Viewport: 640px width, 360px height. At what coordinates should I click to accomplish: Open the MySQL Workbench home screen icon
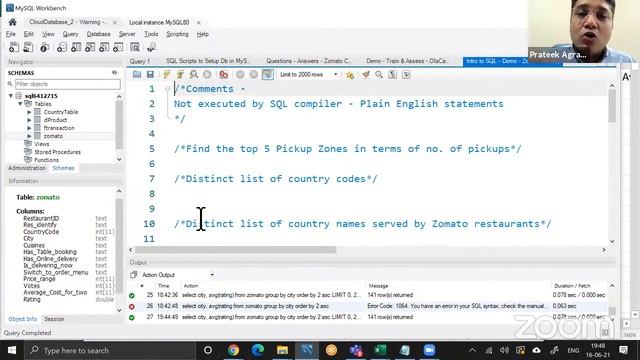13,22
